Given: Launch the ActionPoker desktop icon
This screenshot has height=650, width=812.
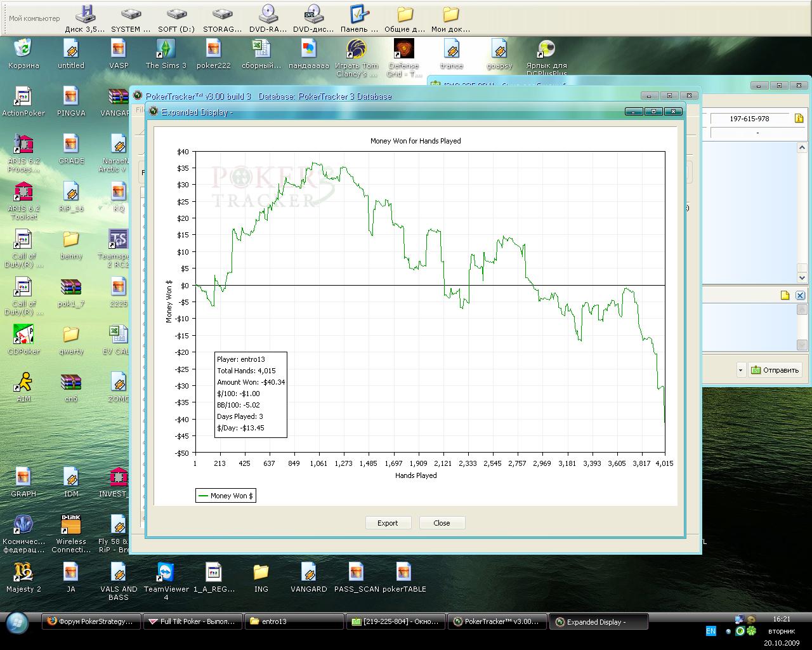Looking at the screenshot, I should pyautogui.click(x=23, y=102).
